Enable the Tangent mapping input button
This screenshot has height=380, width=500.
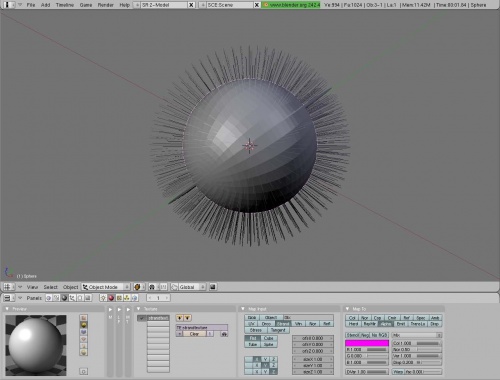click(x=278, y=330)
